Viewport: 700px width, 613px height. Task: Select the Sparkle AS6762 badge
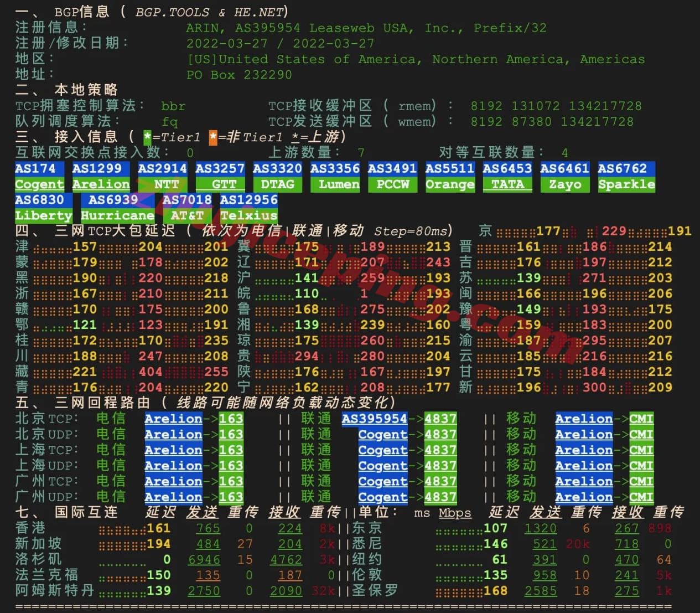626,176
